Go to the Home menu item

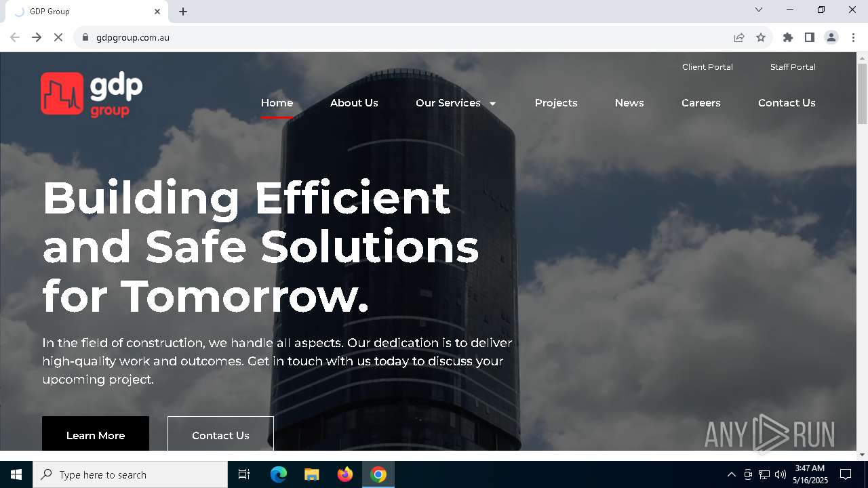277,103
